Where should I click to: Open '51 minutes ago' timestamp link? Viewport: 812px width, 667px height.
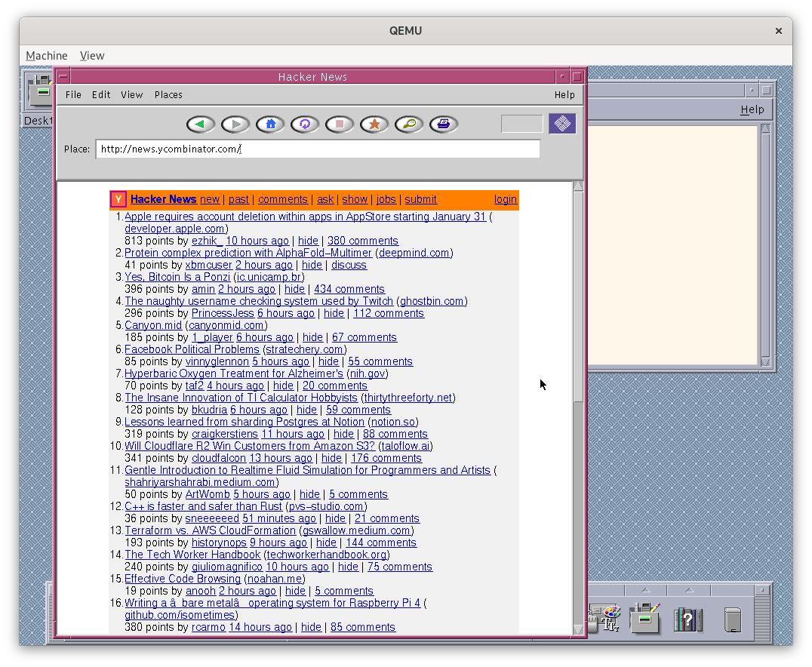tap(279, 518)
